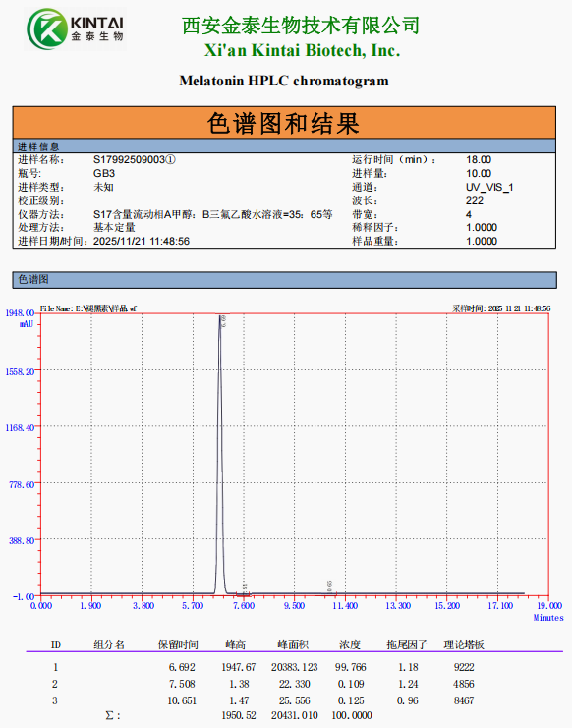
Task: Click the 进样信息 section header
Action: click(284, 146)
